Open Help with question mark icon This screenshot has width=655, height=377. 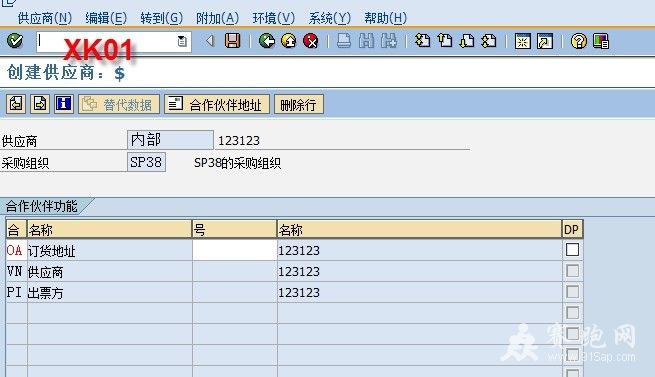click(x=579, y=41)
